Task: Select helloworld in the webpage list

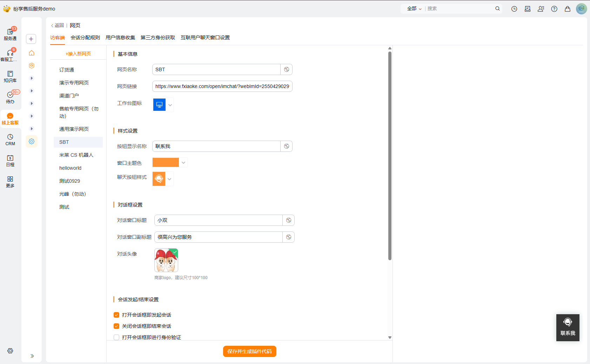Action: coord(78,168)
